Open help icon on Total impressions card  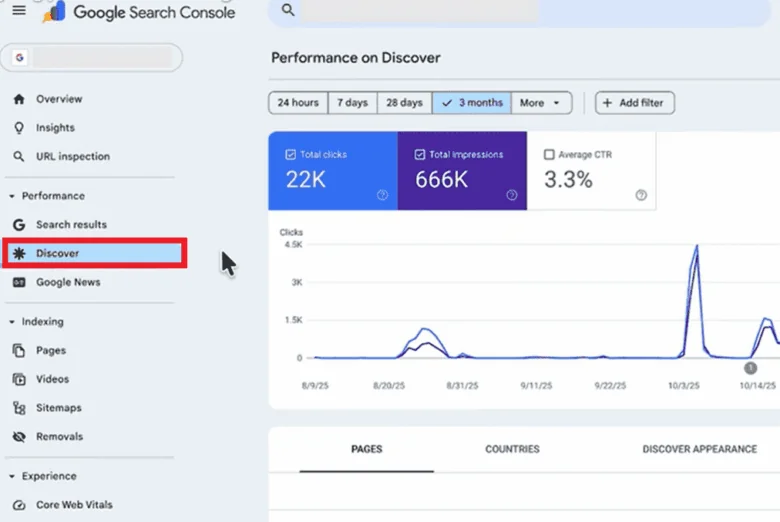click(512, 195)
